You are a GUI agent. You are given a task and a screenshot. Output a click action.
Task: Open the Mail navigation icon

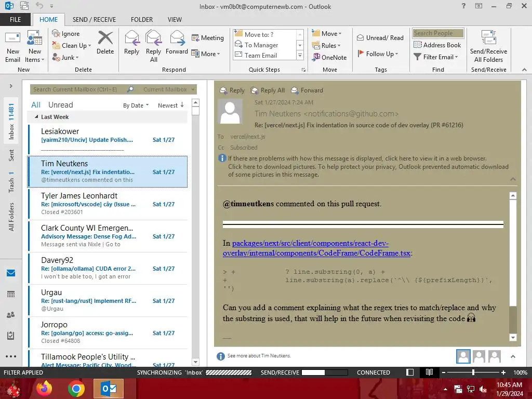pyautogui.click(x=11, y=273)
